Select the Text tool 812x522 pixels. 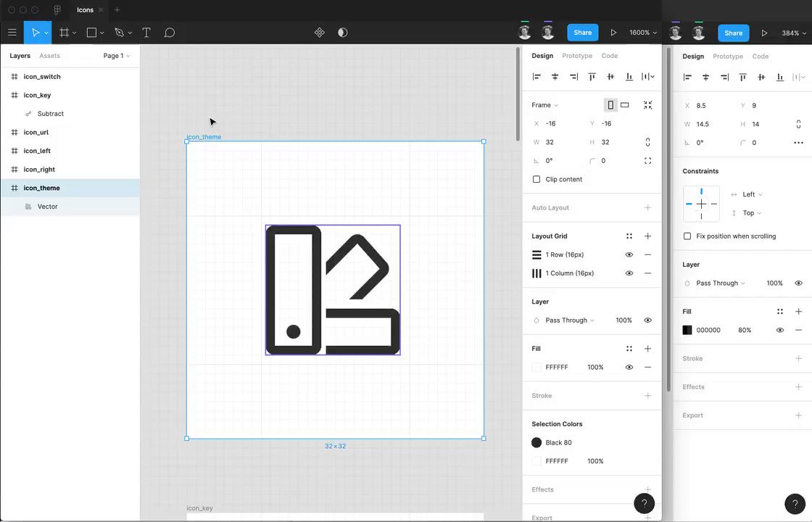(x=146, y=33)
